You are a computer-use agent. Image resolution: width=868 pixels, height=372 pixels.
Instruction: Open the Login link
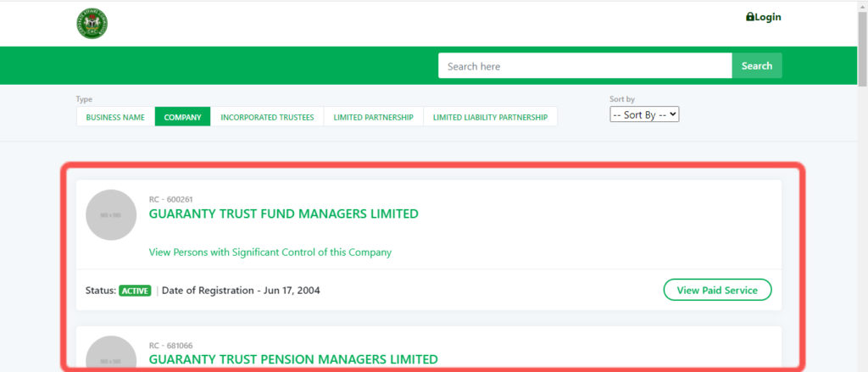[764, 17]
